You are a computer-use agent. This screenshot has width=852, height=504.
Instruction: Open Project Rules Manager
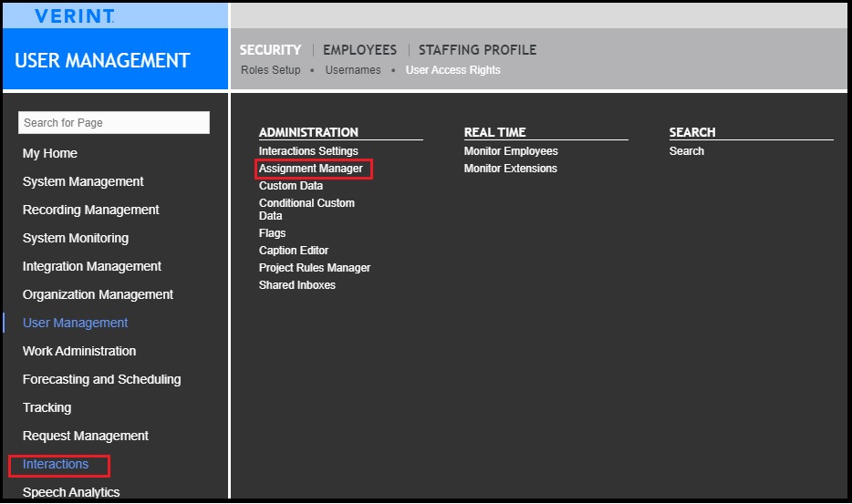point(314,268)
